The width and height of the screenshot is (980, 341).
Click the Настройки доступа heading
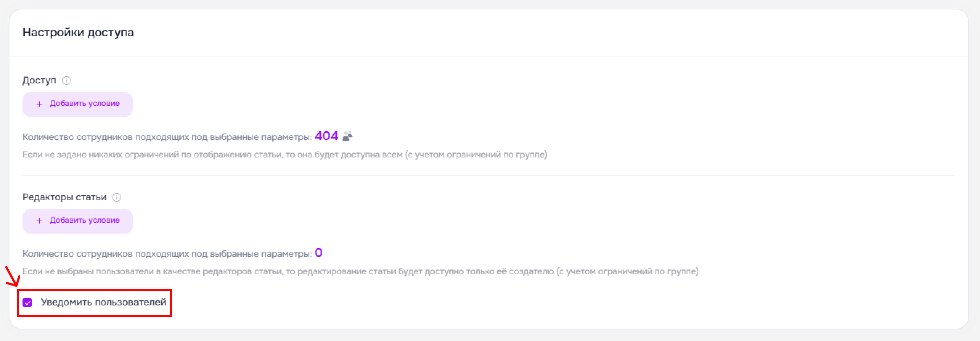[78, 33]
